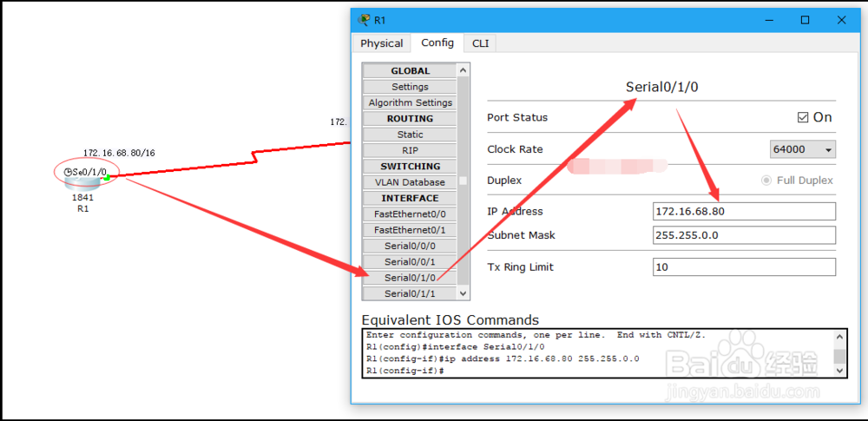This screenshot has width=868, height=421.
Task: Select Serial0/1/0 interface
Action: (x=410, y=278)
